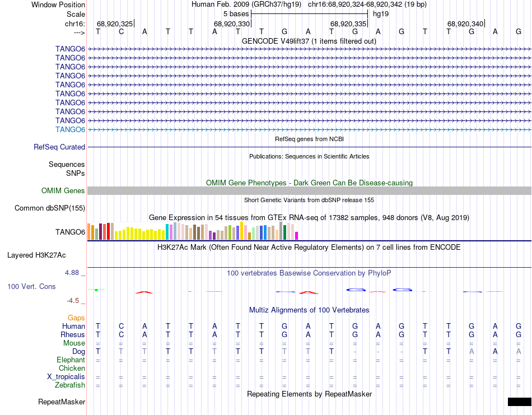Click the light-blue TANGO6 transcript label
The image size is (532, 415).
70,129
